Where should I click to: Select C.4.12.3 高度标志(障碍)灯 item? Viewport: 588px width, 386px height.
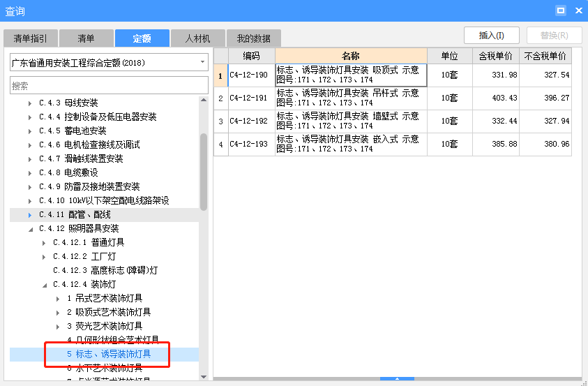pos(105,270)
